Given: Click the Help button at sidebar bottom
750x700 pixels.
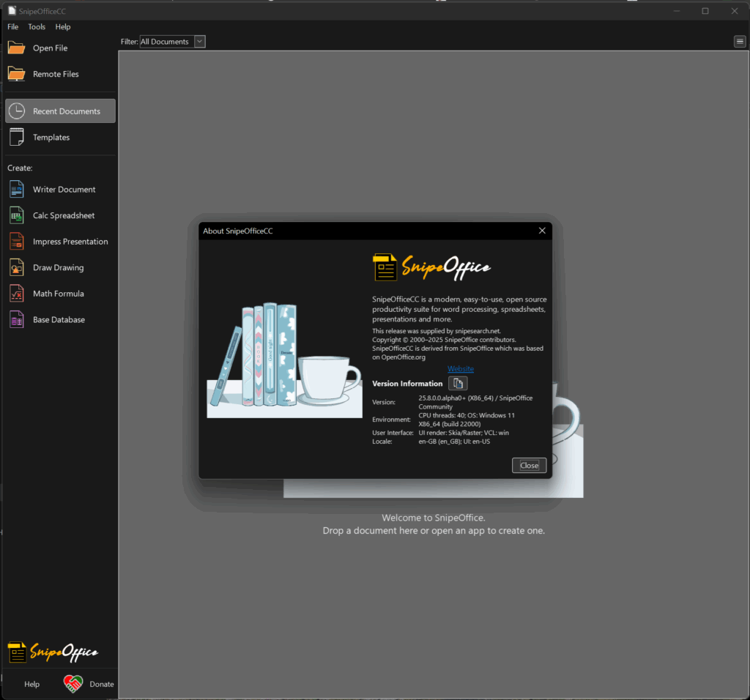Looking at the screenshot, I should coord(31,684).
